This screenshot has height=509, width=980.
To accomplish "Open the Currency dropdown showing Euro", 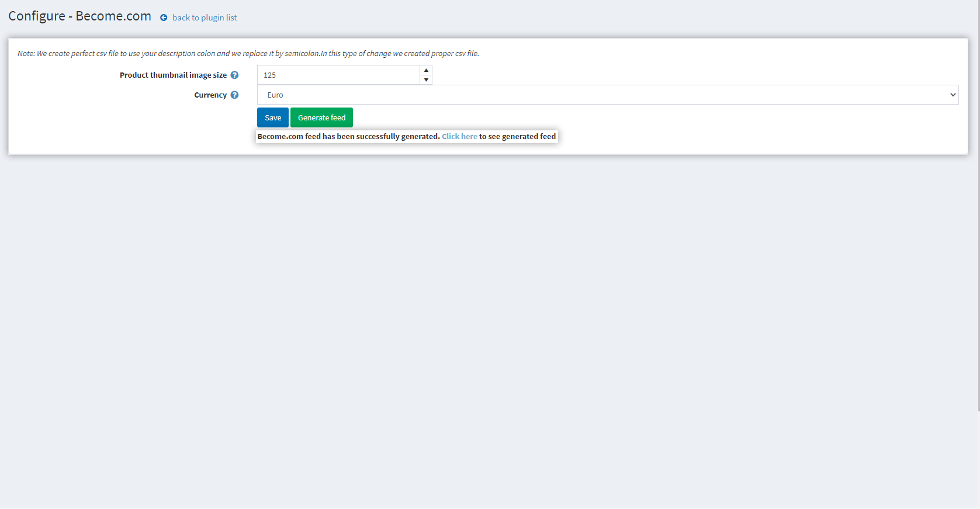I will point(608,95).
